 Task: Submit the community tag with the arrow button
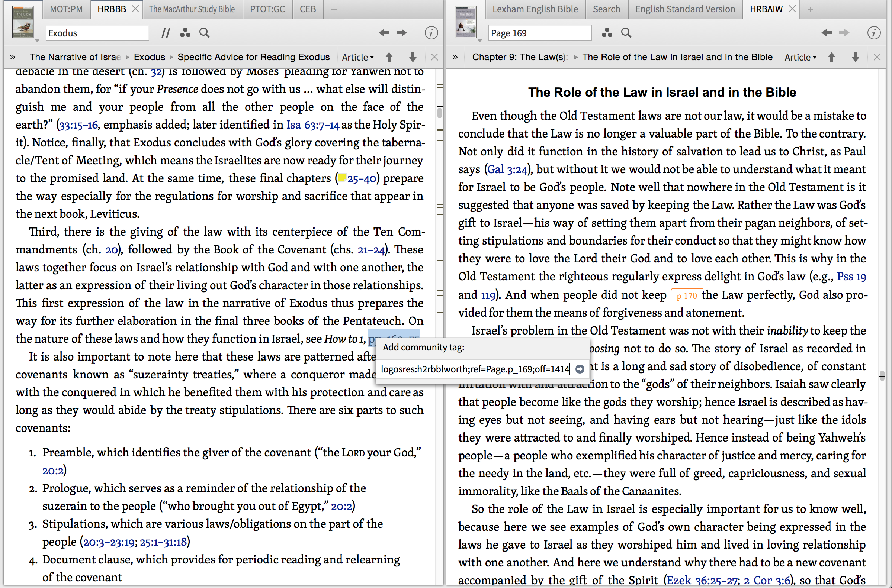pyautogui.click(x=580, y=369)
